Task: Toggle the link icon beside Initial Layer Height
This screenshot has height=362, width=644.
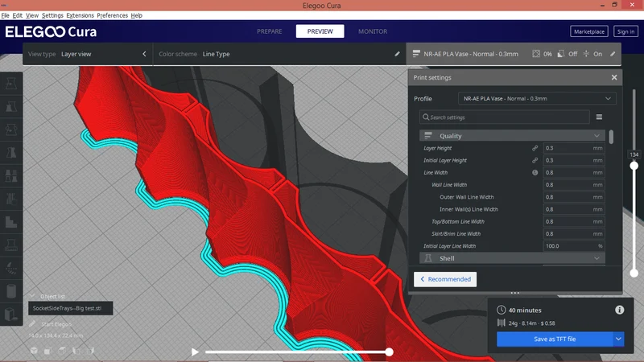Action: [x=535, y=160]
